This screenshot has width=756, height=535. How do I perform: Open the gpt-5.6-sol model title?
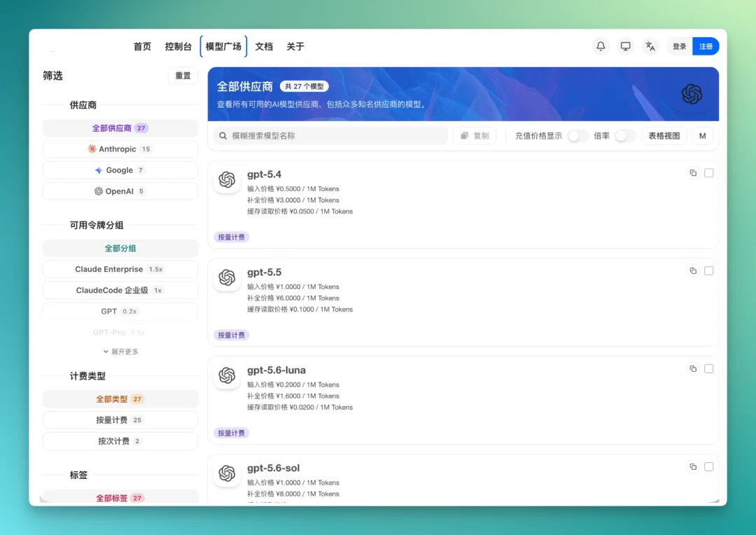(274, 468)
